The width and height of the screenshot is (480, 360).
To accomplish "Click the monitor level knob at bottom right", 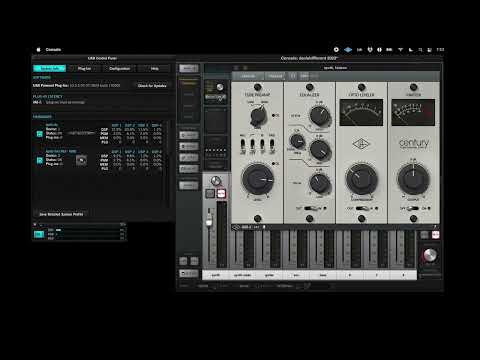I will [x=430, y=255].
